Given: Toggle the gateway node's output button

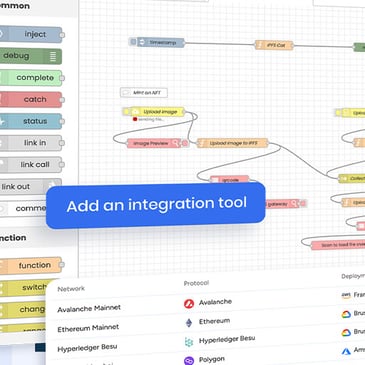Looking at the screenshot, I should [x=303, y=203].
